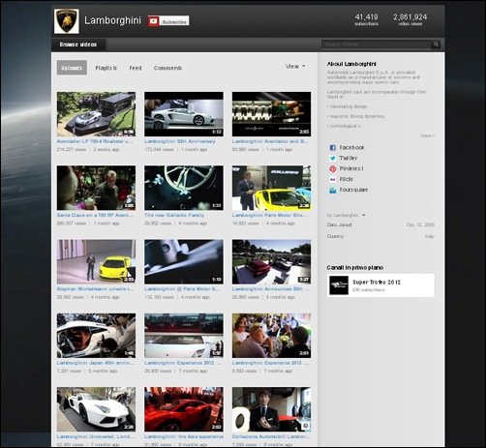Click 'Lamborghini Uncovered: Lond...' title link
The height and width of the screenshot is (448, 486).
(x=95, y=436)
